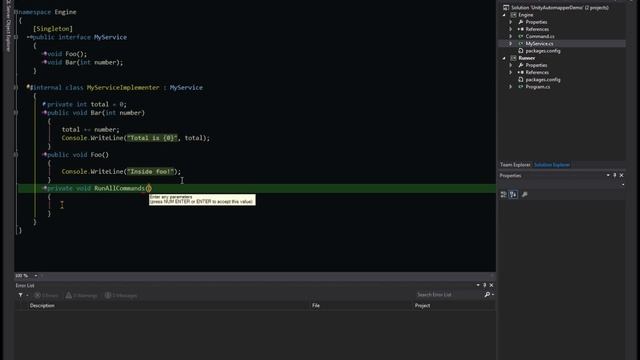Click Alphabetical sort icon in Properties panel
The height and width of the screenshot is (360, 640).
pos(513,195)
